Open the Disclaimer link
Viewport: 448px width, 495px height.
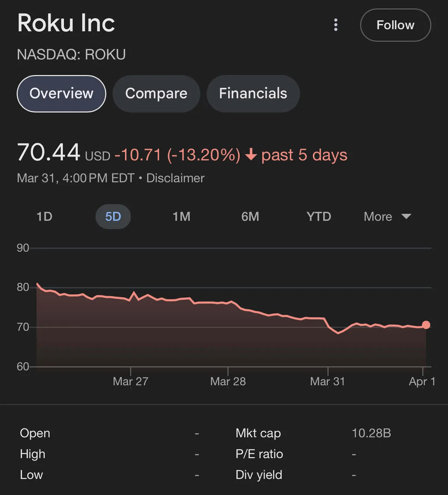(175, 178)
